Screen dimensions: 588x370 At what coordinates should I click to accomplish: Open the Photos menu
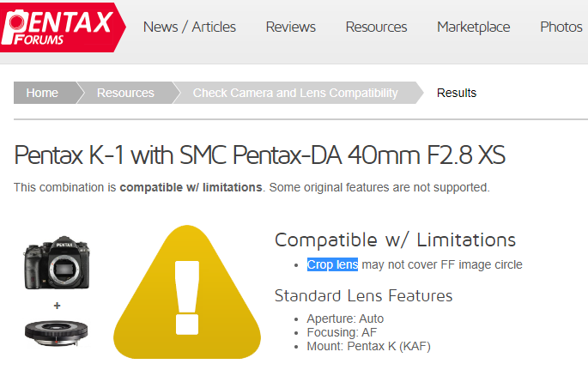(561, 27)
